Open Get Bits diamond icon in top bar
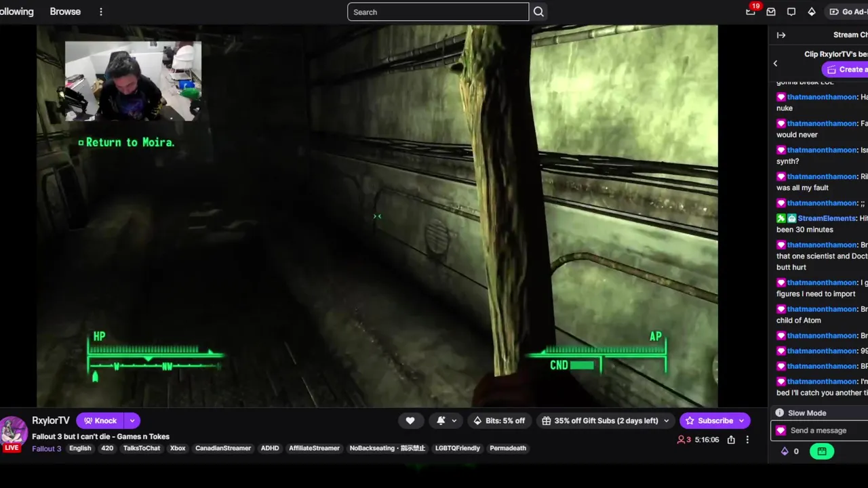 pyautogui.click(x=812, y=12)
